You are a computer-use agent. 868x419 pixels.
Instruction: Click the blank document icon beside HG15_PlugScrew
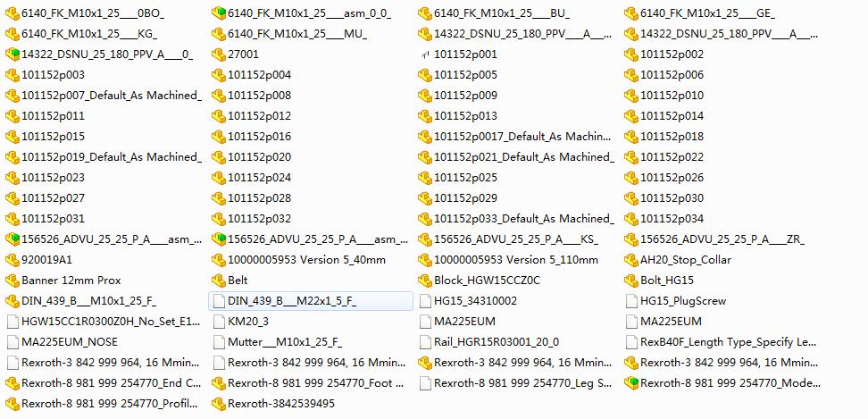pos(631,301)
